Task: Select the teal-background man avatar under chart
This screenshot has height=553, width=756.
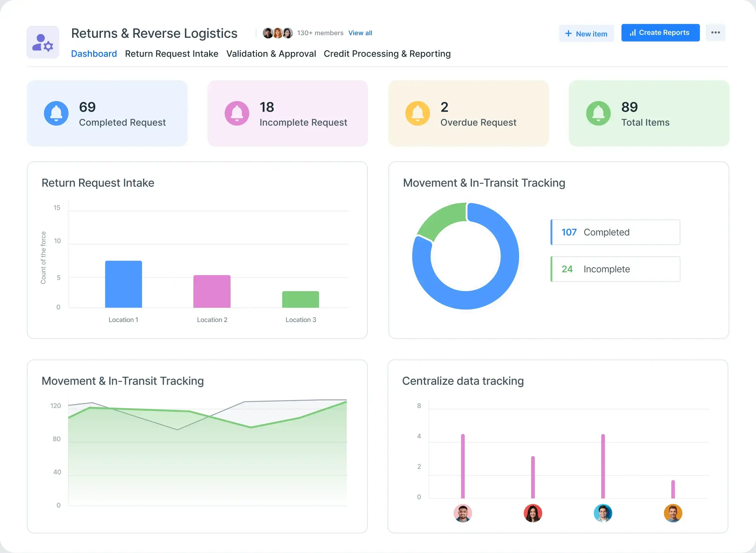Action: tap(603, 513)
